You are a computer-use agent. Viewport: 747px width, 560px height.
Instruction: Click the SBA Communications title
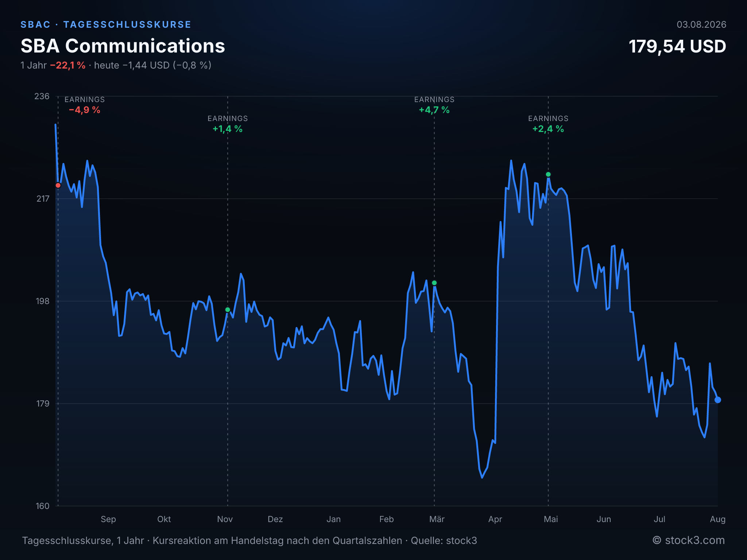(123, 46)
